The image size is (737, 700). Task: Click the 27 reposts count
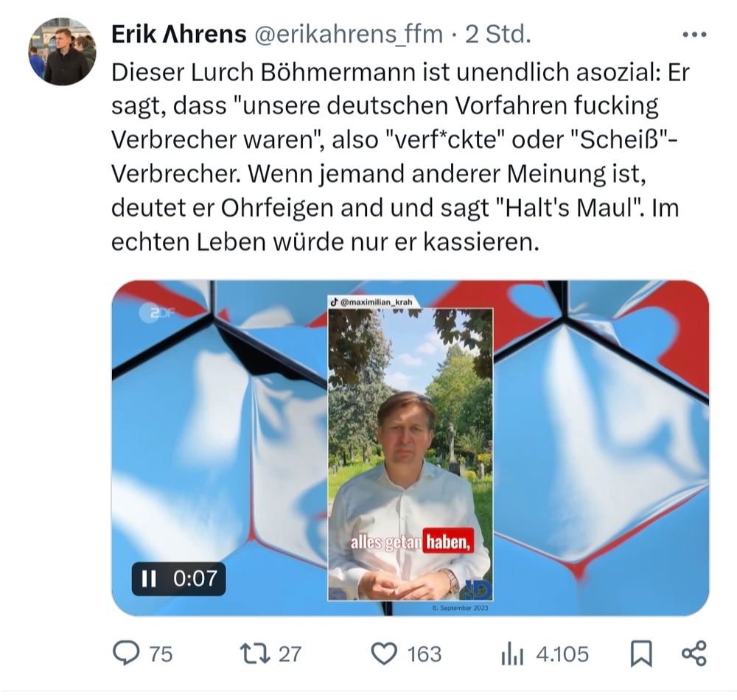point(290,654)
